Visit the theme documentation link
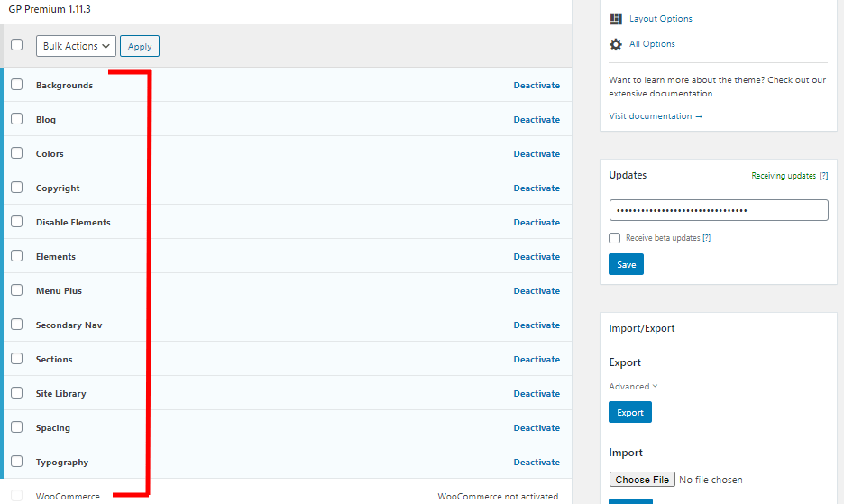Viewport: 844px width, 504px height. 656,116
